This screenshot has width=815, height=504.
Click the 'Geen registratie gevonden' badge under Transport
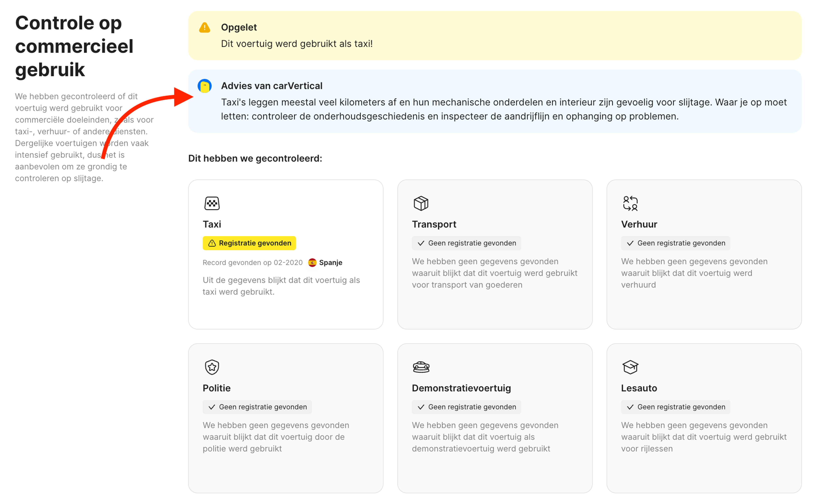[x=466, y=243]
